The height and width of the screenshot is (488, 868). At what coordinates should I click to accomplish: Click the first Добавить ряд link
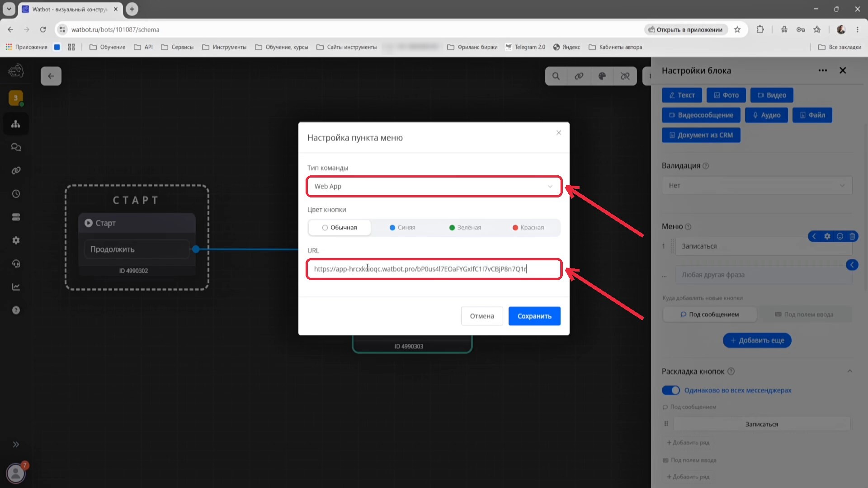(688, 442)
